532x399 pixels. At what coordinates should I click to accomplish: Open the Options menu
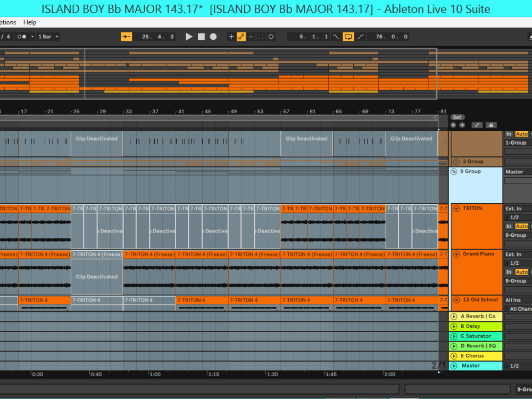(7, 22)
